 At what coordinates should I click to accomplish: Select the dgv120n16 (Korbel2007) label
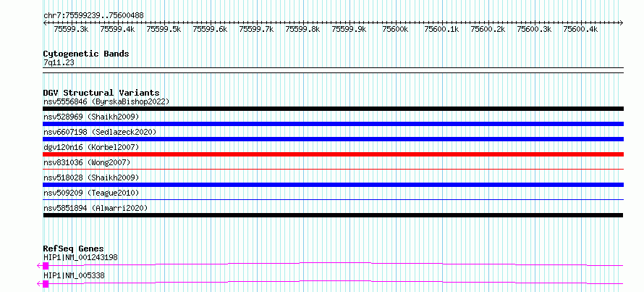click(x=91, y=147)
